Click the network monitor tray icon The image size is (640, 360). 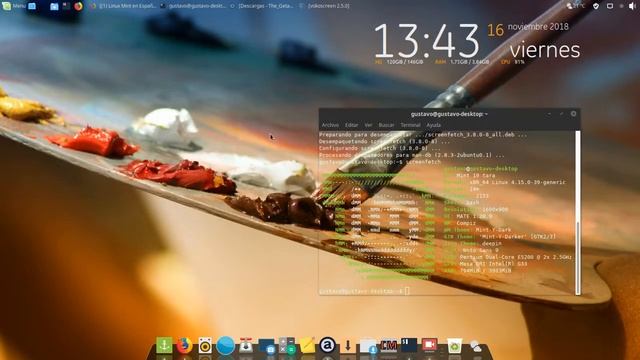(x=610, y=6)
